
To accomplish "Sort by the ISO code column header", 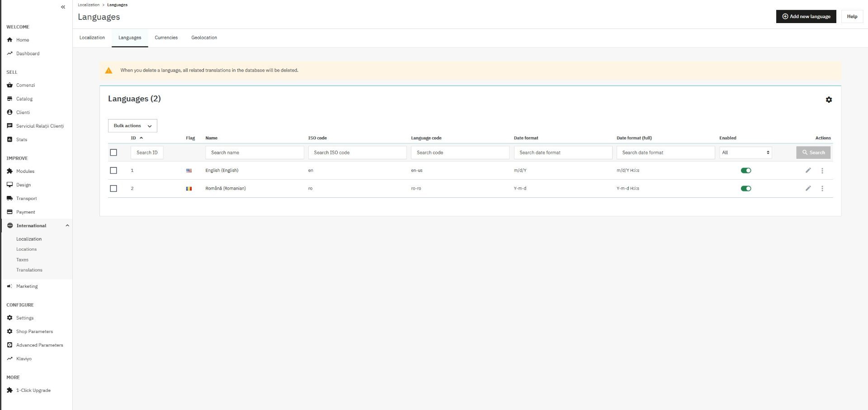I will 317,138.
